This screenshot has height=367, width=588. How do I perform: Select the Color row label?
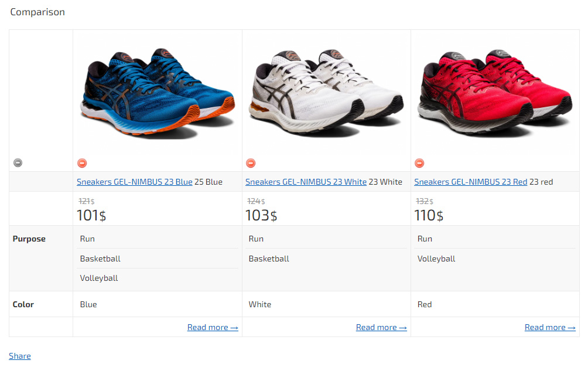[x=23, y=304]
